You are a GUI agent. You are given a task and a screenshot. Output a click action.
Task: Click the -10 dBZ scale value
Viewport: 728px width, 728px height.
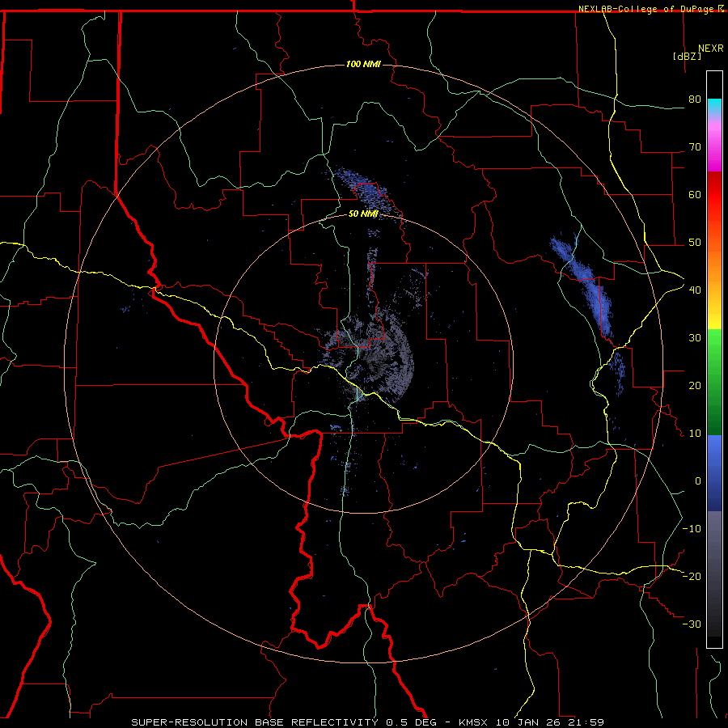(692, 528)
